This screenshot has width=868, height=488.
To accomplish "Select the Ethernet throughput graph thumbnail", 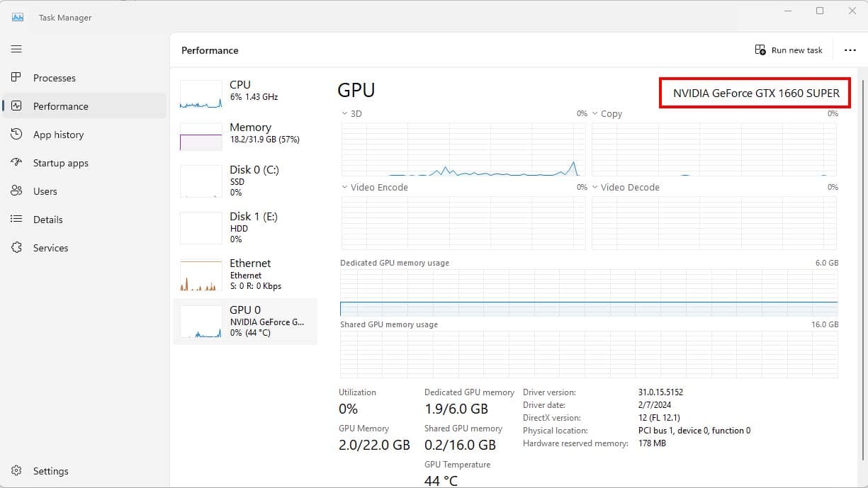I will (x=201, y=274).
